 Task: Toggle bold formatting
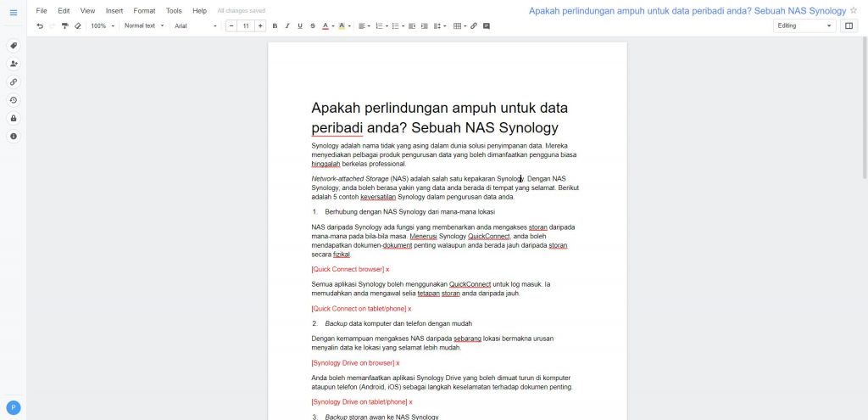pos(275,25)
